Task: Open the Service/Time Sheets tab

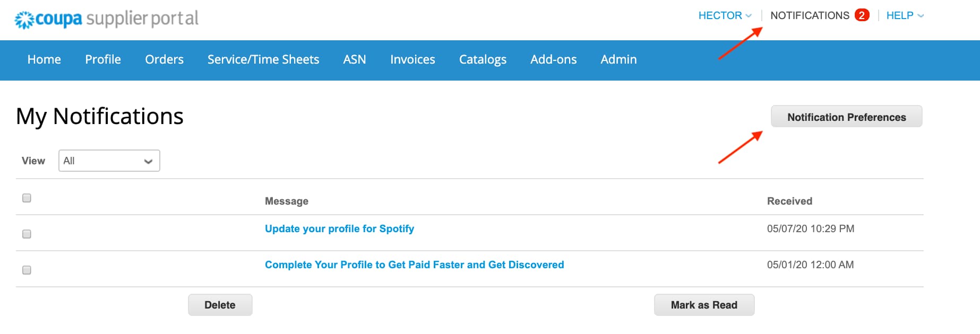Action: [263, 59]
